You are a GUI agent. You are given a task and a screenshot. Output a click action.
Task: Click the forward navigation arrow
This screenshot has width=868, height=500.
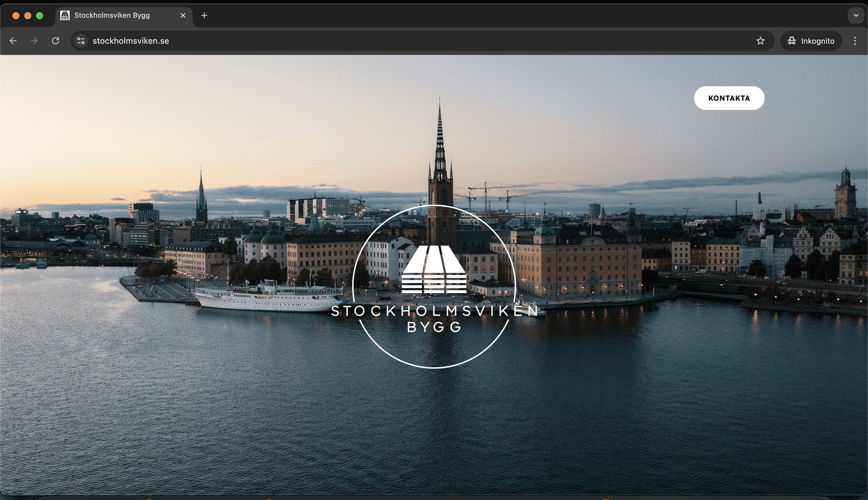point(34,41)
